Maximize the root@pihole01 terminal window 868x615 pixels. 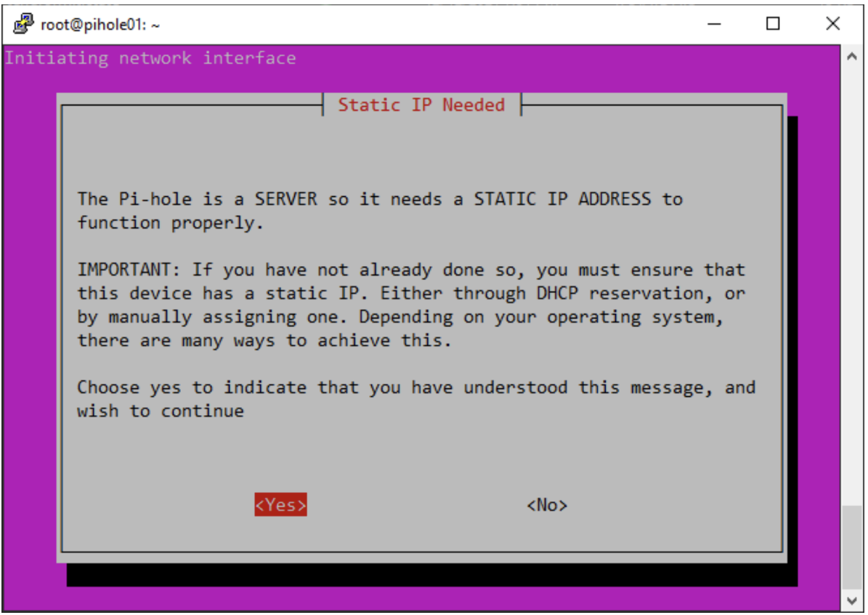773,24
